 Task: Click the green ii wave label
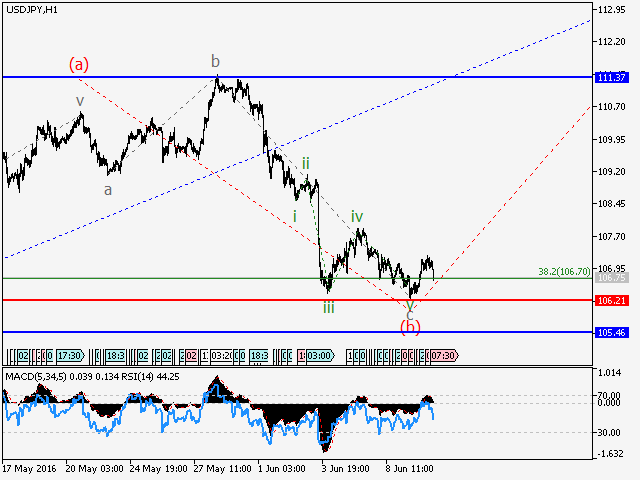(305, 164)
